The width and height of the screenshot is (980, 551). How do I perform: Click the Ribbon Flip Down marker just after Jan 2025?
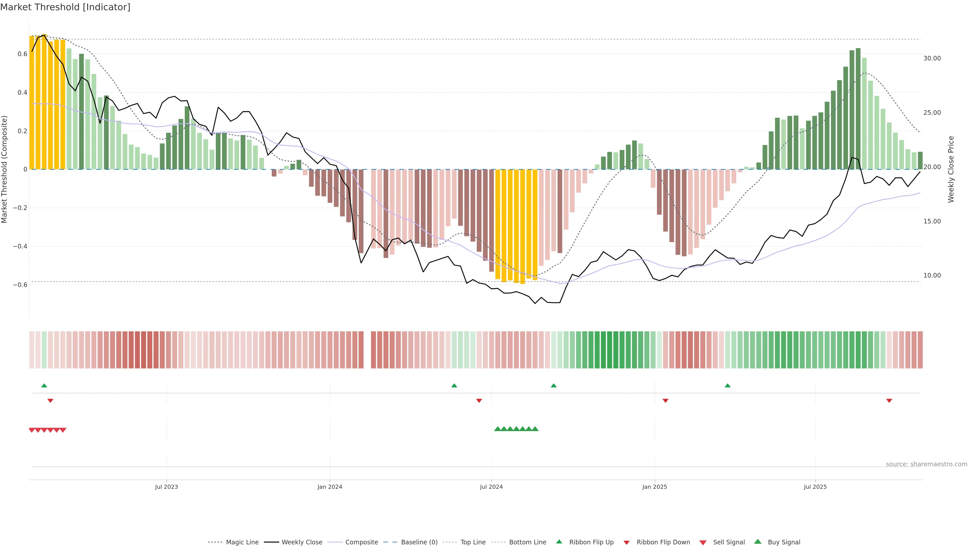pyautogui.click(x=665, y=401)
